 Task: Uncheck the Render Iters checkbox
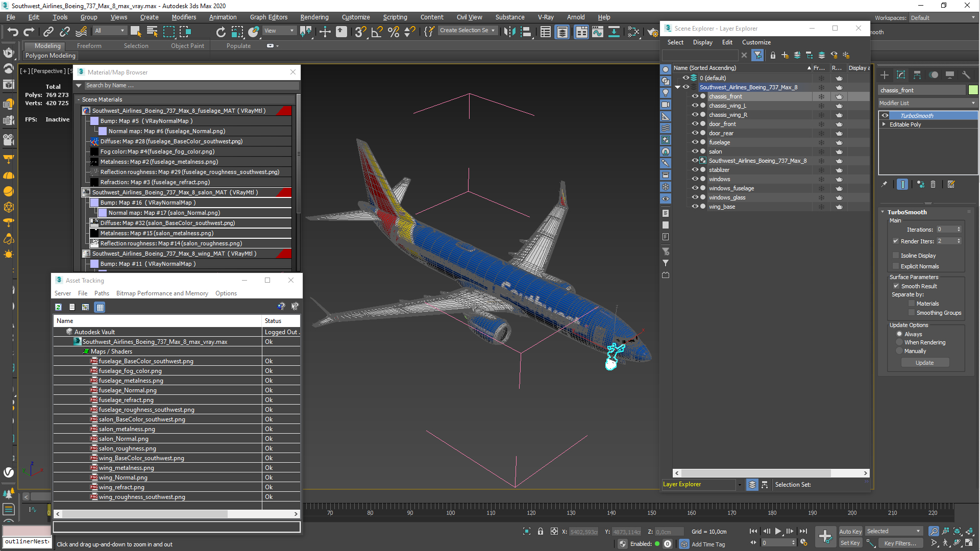tap(896, 241)
